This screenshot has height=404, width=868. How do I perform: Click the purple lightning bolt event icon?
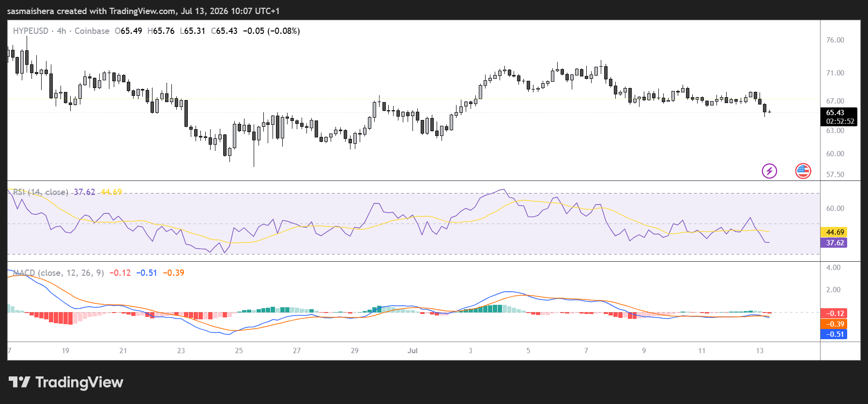(769, 171)
